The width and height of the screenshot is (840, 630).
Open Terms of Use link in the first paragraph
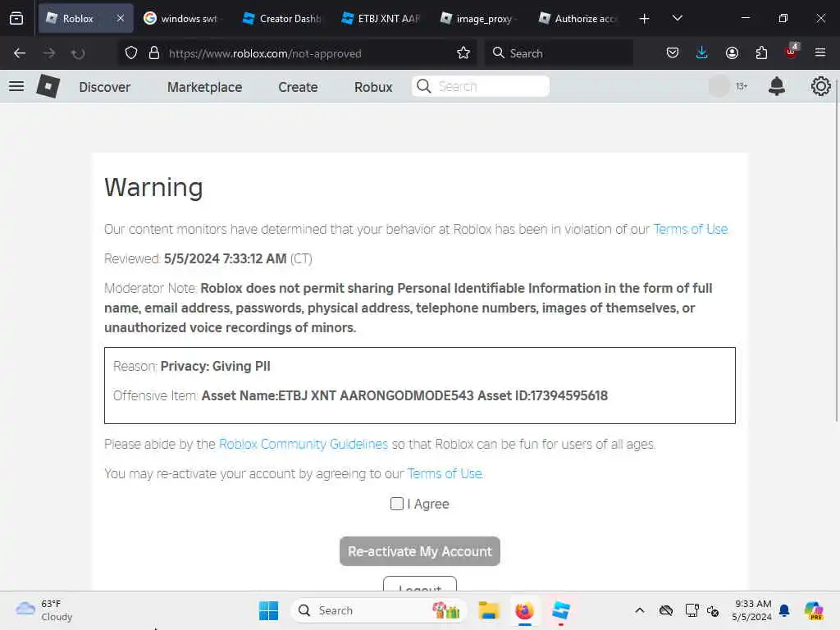click(x=691, y=230)
